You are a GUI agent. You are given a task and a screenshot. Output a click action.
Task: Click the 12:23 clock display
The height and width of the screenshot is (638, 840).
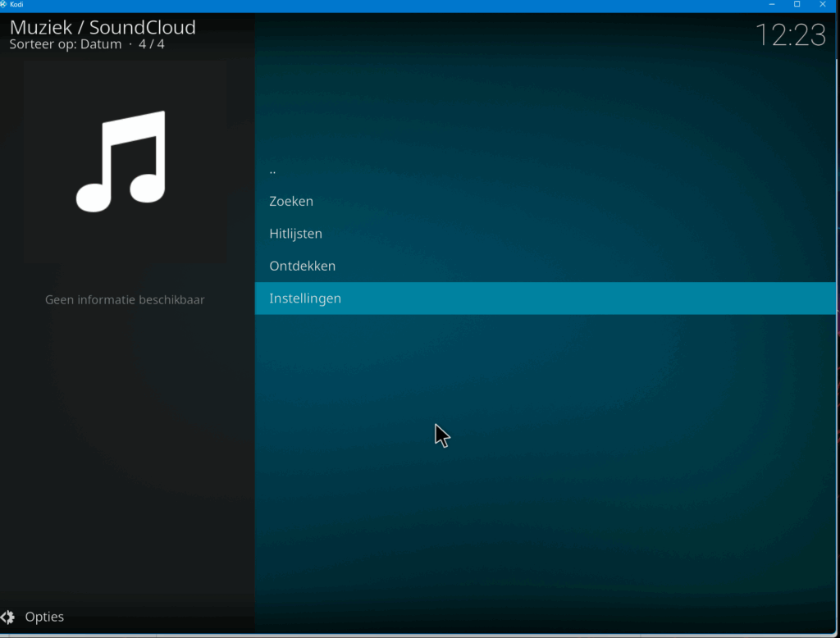click(x=790, y=35)
